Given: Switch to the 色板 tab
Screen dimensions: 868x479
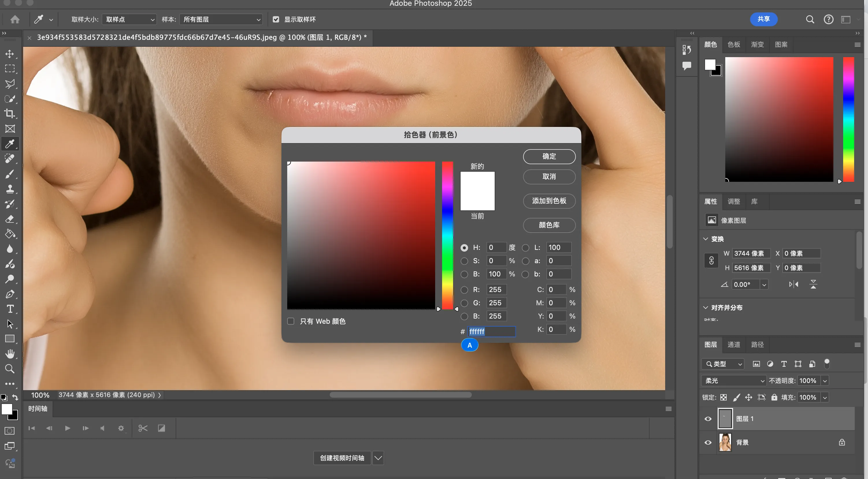Looking at the screenshot, I should tap(734, 44).
